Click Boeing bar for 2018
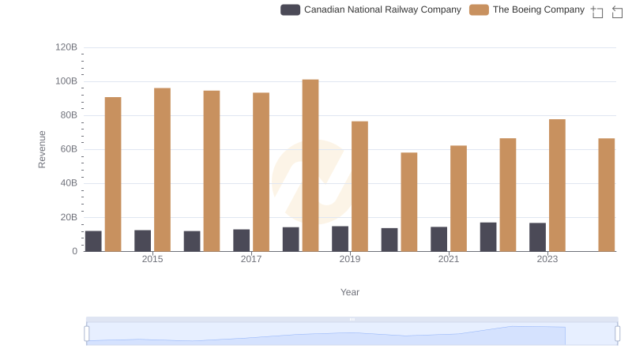 310,166
